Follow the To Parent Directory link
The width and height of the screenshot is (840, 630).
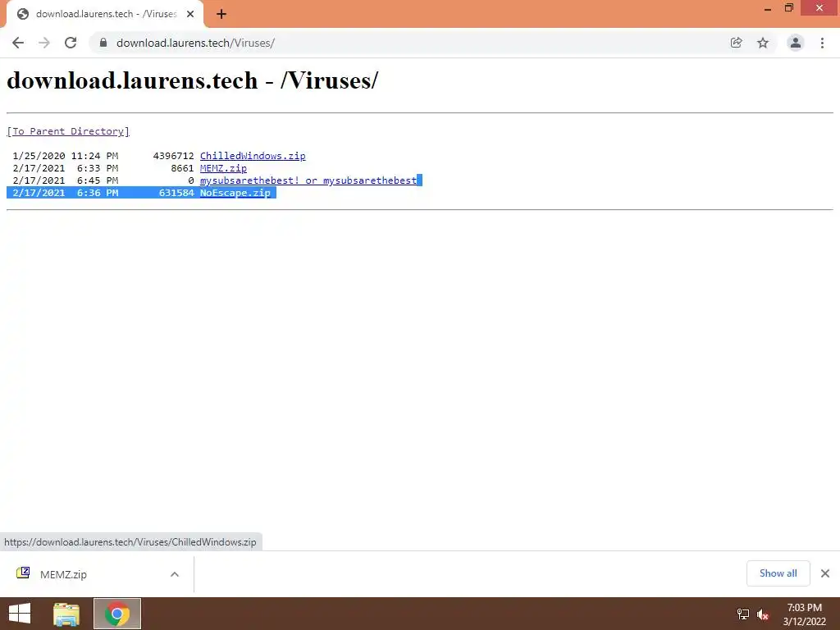[68, 131]
